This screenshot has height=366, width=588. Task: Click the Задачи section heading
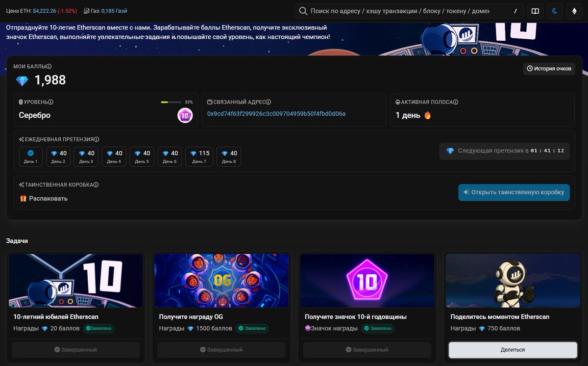click(17, 240)
